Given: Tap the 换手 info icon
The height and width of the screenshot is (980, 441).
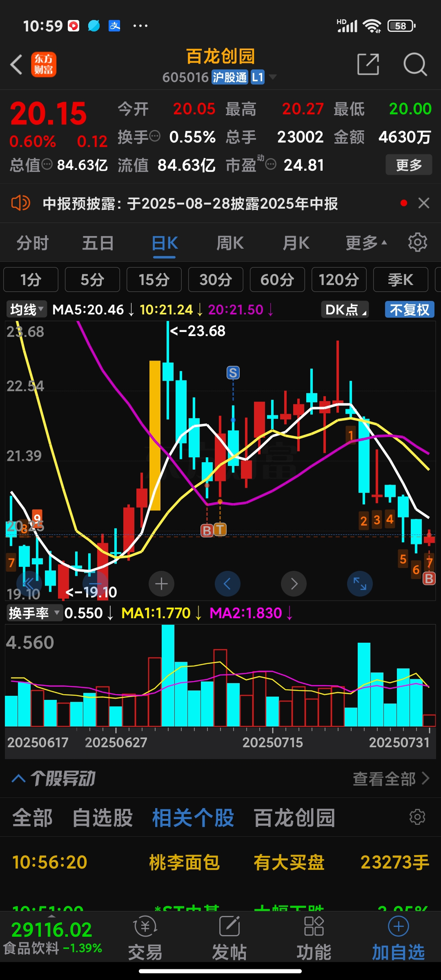Looking at the screenshot, I should (155, 136).
